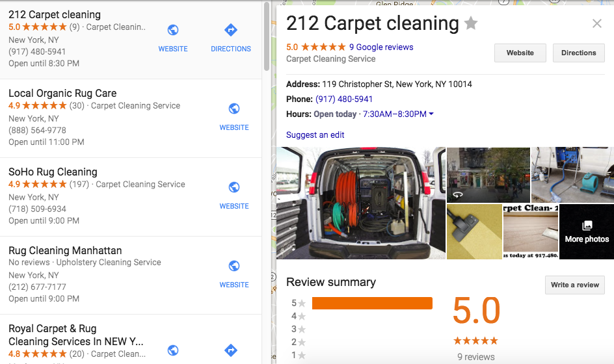The width and height of the screenshot is (614, 364).
Task: Click the Directions button in details panel
Action: click(x=578, y=53)
